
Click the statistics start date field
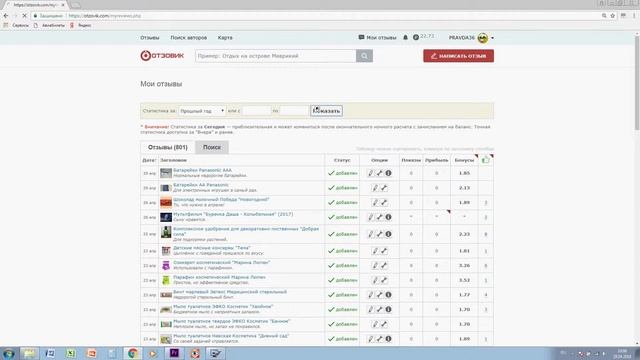(257, 111)
